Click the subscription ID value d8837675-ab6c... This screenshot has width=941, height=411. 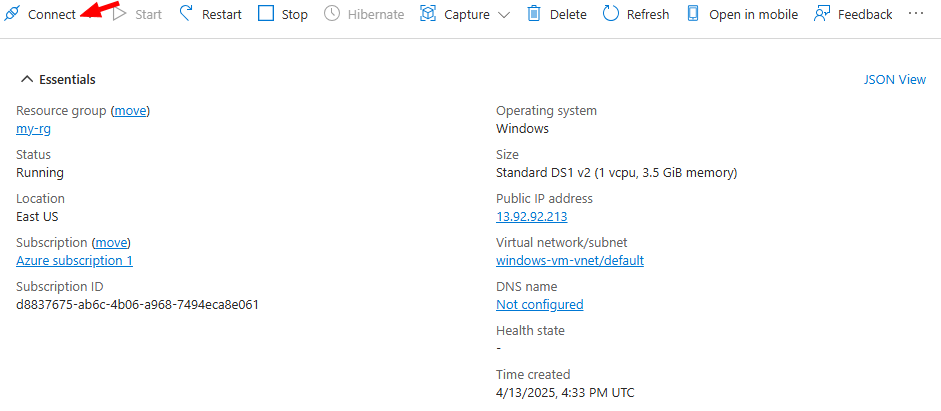pos(137,305)
